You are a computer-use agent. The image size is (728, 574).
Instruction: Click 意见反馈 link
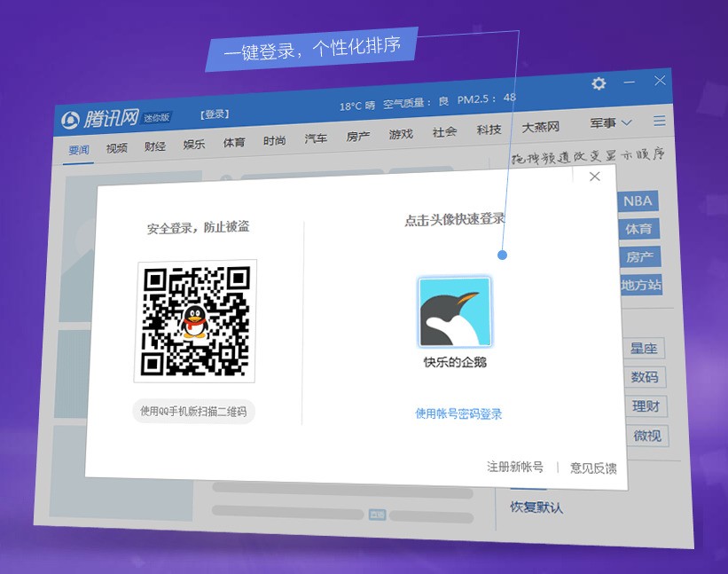[593, 468]
